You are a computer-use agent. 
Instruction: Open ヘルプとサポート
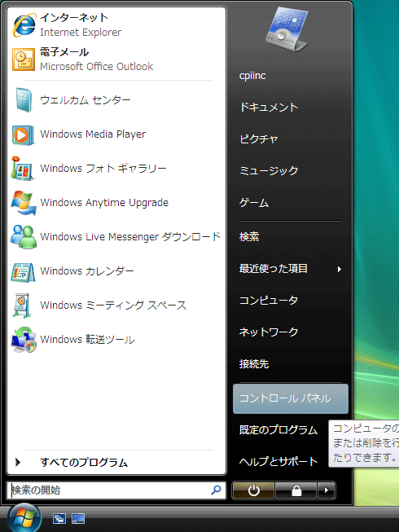pos(278,462)
